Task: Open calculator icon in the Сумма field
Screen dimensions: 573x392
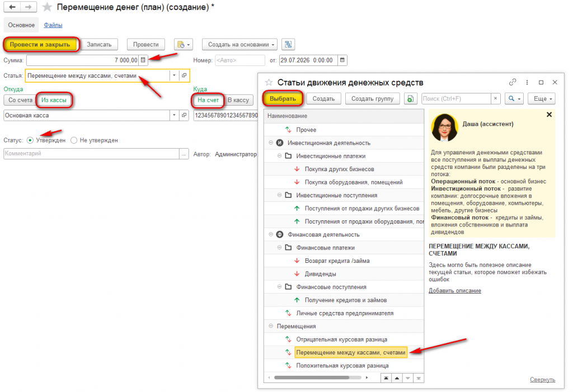Action: coord(143,60)
